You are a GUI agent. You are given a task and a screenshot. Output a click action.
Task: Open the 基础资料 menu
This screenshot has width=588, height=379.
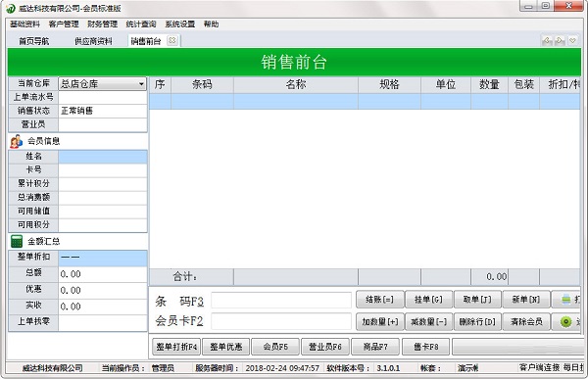[24, 24]
